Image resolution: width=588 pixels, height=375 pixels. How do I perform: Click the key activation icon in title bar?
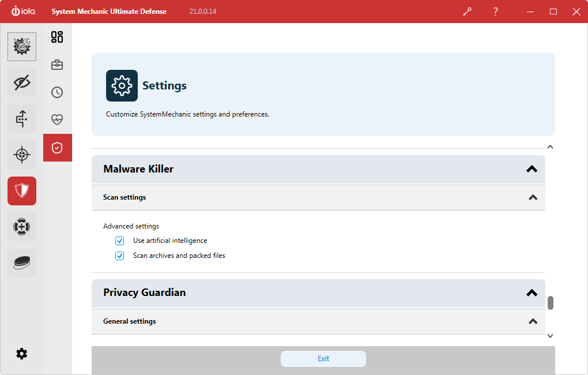point(468,12)
